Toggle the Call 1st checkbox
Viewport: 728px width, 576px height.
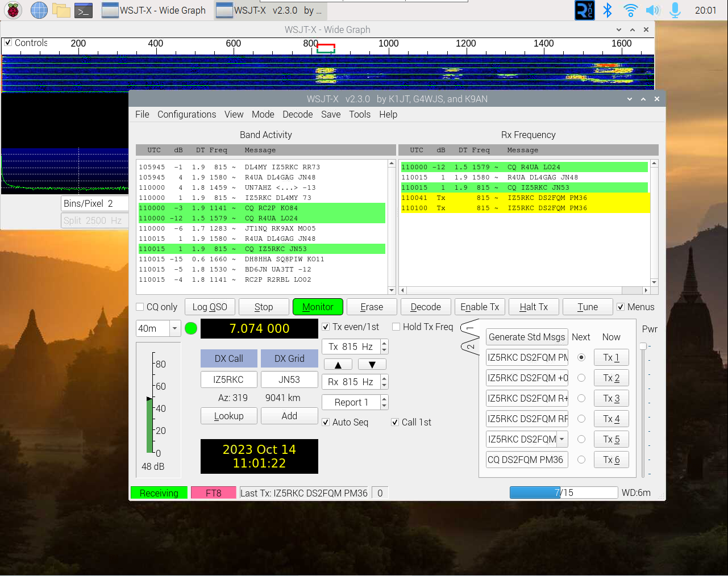tap(395, 422)
